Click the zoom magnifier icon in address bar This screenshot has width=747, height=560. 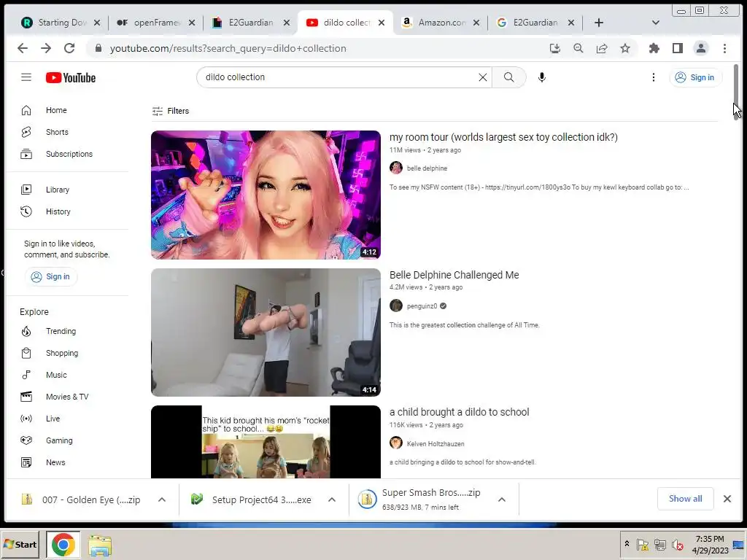(578, 48)
